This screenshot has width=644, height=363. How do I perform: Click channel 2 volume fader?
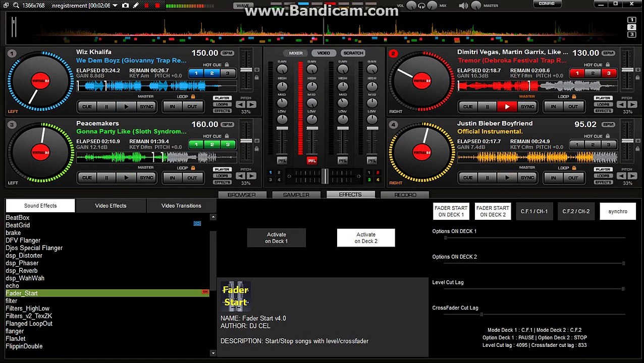(312, 128)
